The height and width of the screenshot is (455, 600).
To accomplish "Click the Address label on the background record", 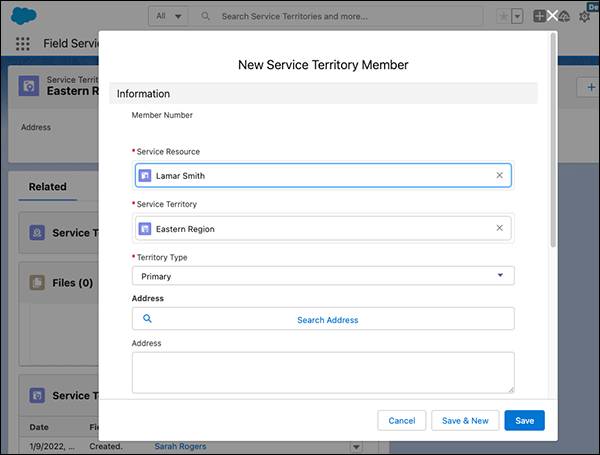I will 36,127.
